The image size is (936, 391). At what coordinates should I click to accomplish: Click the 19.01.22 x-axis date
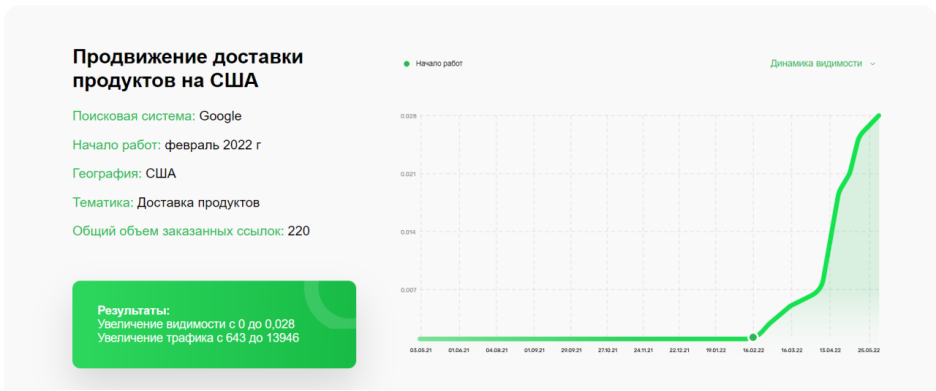(716, 350)
